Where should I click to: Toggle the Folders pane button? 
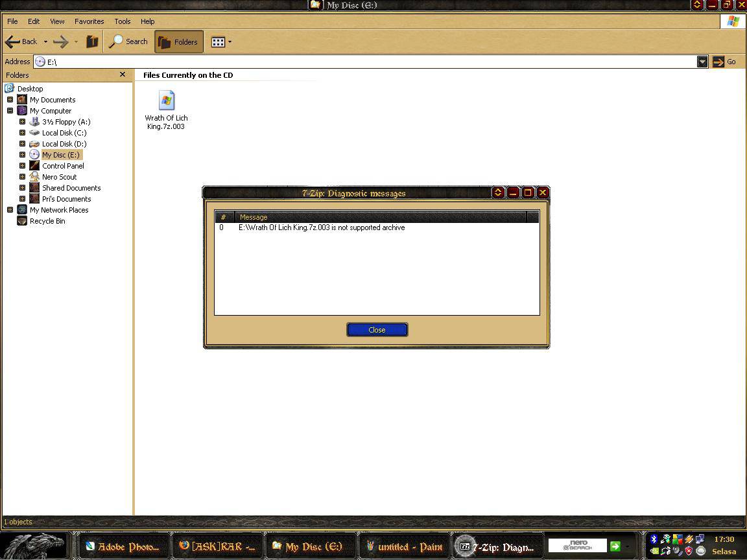coord(179,42)
